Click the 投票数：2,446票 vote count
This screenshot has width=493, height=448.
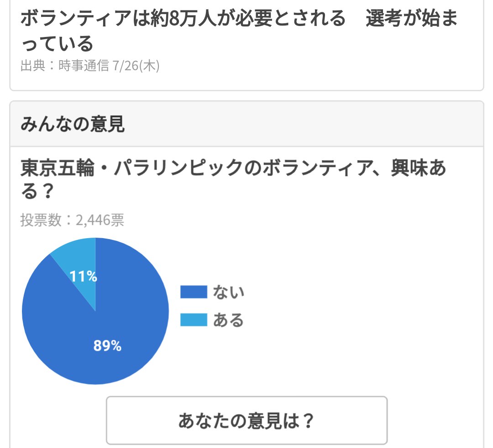click(x=72, y=220)
